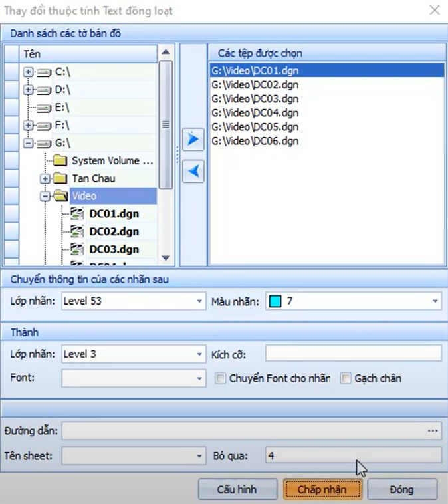
Task: Select G:\Video\DC05.dgn in selected files
Action: (327, 127)
